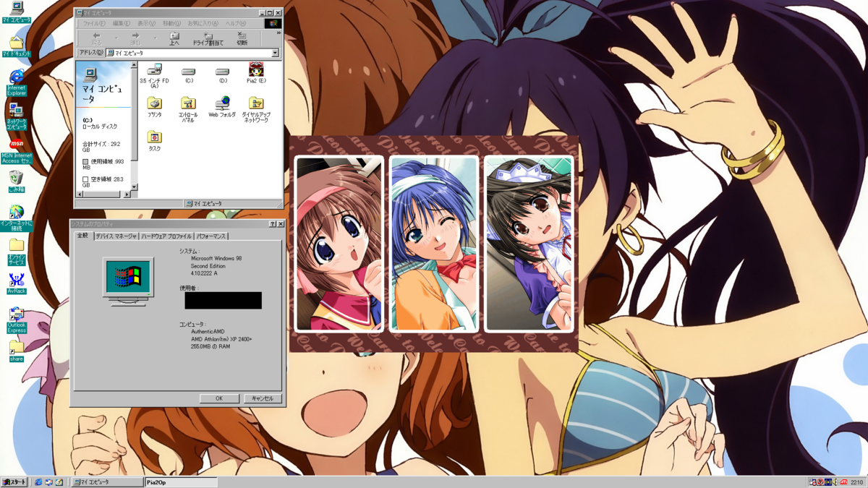Screen dimensions: 868x488
Task: Select the ダイヤルアップ ネットワーク icon
Action: tap(256, 110)
